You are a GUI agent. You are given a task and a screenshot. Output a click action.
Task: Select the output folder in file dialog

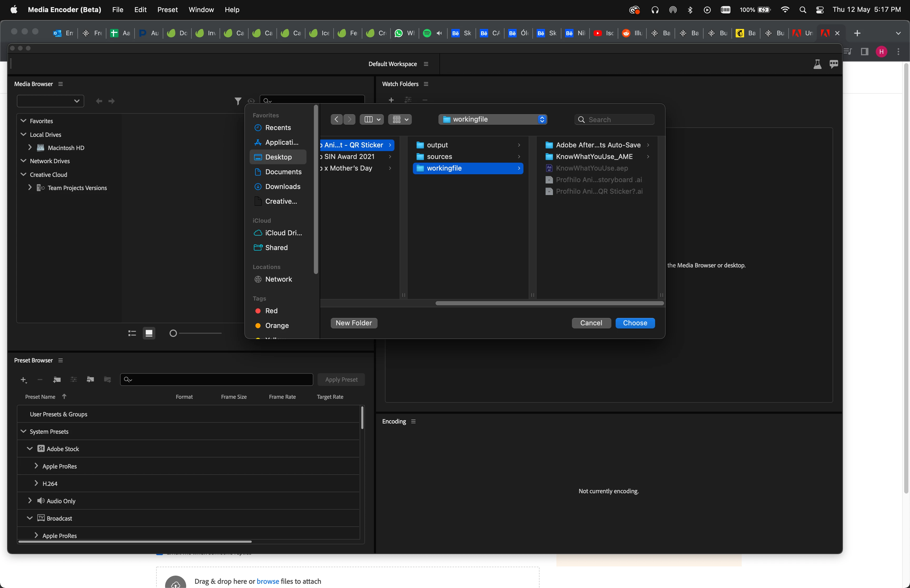point(437,145)
